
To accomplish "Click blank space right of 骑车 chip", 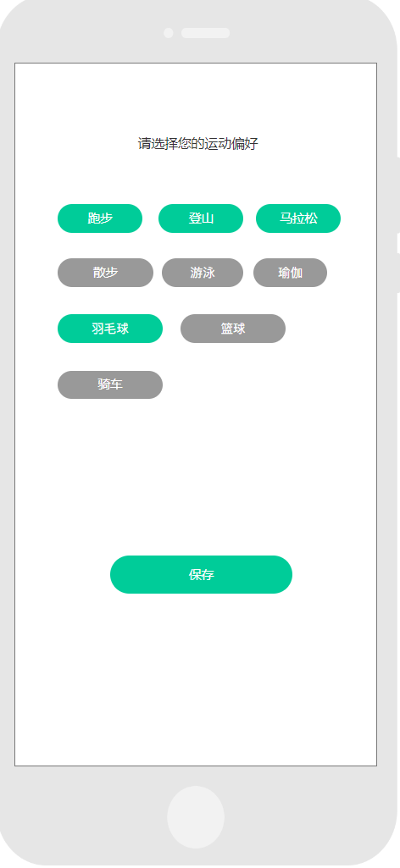I will coord(269,384).
